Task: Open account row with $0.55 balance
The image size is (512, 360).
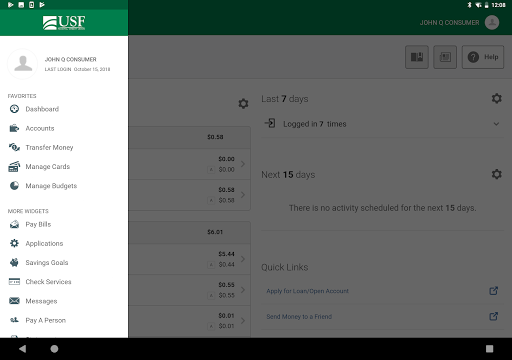Action: click(x=189, y=290)
